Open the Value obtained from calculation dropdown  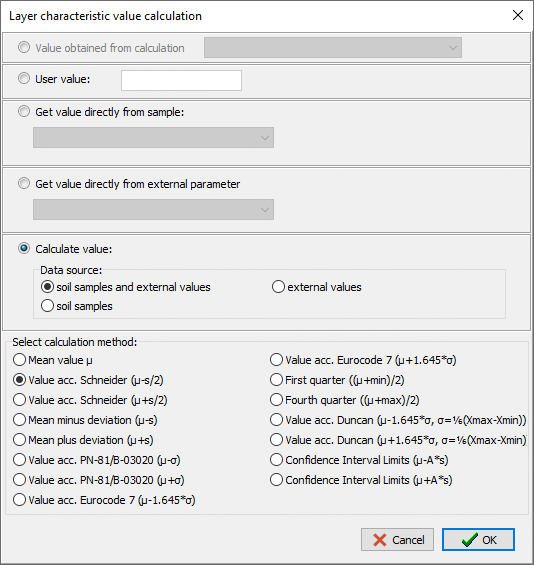(333, 48)
